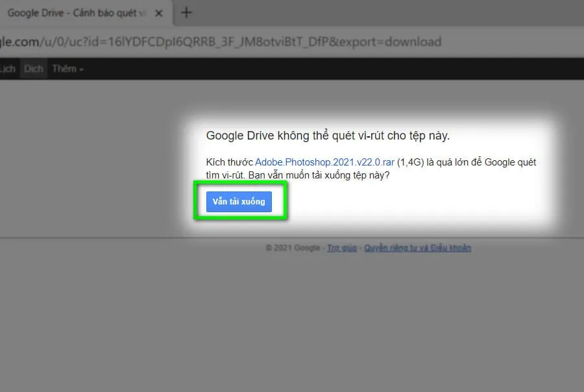
Task: Follow the "Trợ giúp" footer link
Action: (342, 248)
